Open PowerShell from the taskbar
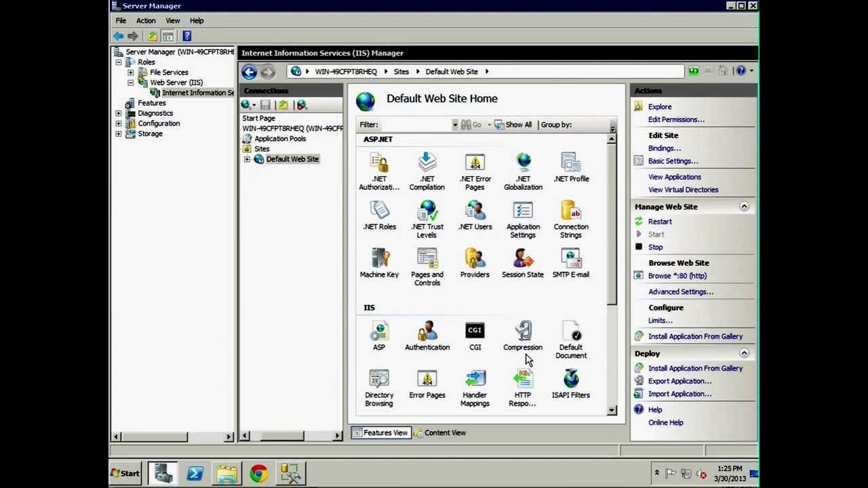 pos(195,474)
